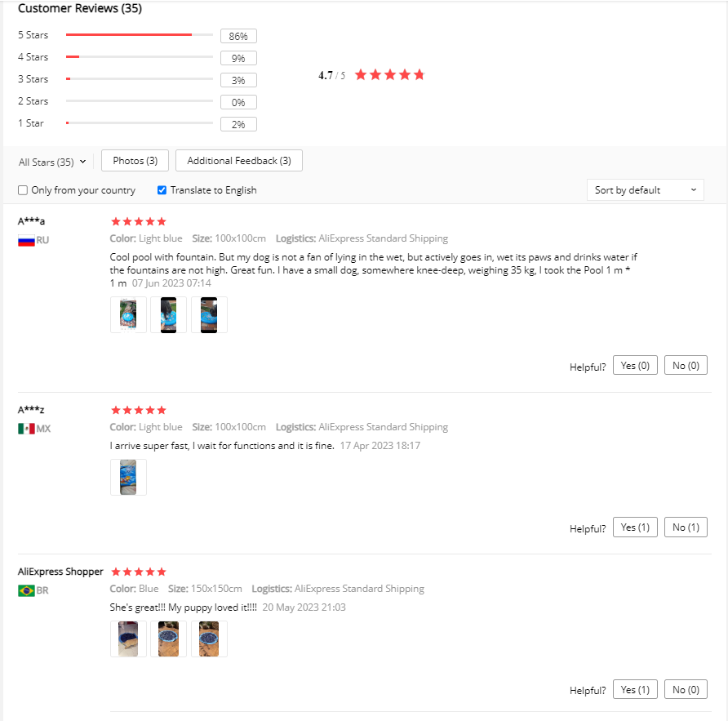Enable Only from your country checkbox

pyautogui.click(x=23, y=190)
